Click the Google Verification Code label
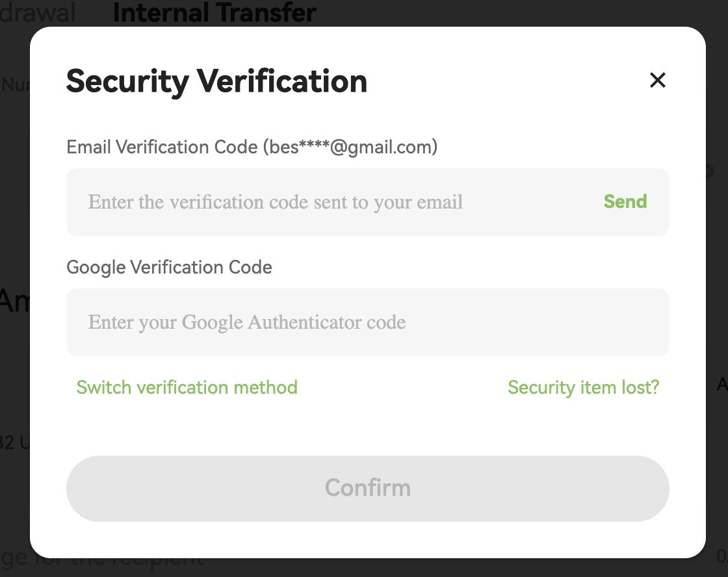The width and height of the screenshot is (728, 577). click(x=169, y=267)
